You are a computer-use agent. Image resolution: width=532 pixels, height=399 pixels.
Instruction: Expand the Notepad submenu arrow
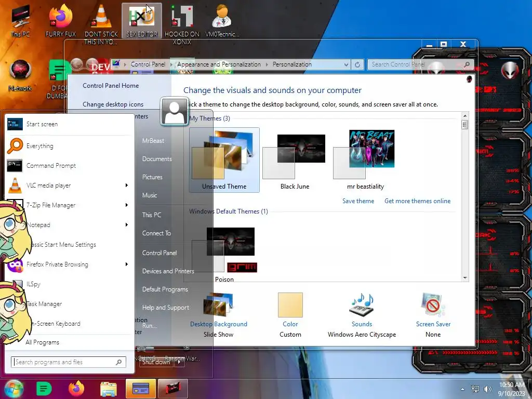tap(127, 224)
